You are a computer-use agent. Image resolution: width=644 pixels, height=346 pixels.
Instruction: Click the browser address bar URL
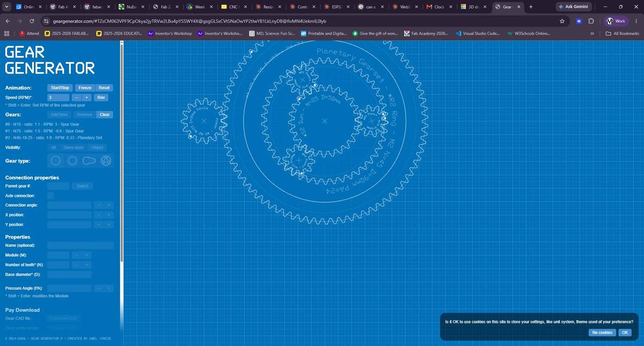[189, 21]
